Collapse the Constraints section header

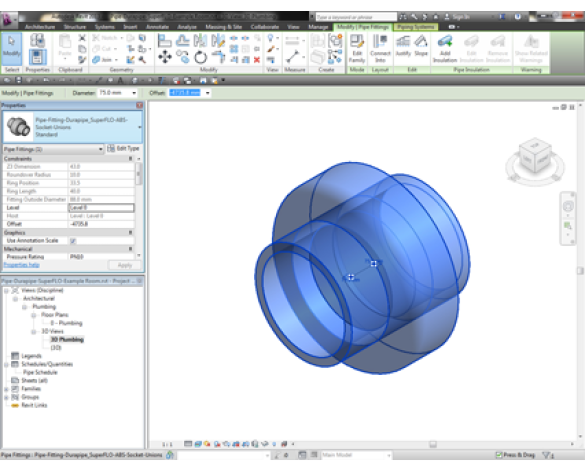[x=131, y=159]
